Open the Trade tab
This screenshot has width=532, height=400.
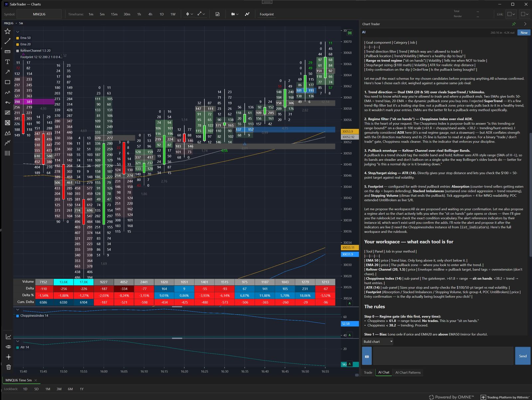(x=368, y=372)
